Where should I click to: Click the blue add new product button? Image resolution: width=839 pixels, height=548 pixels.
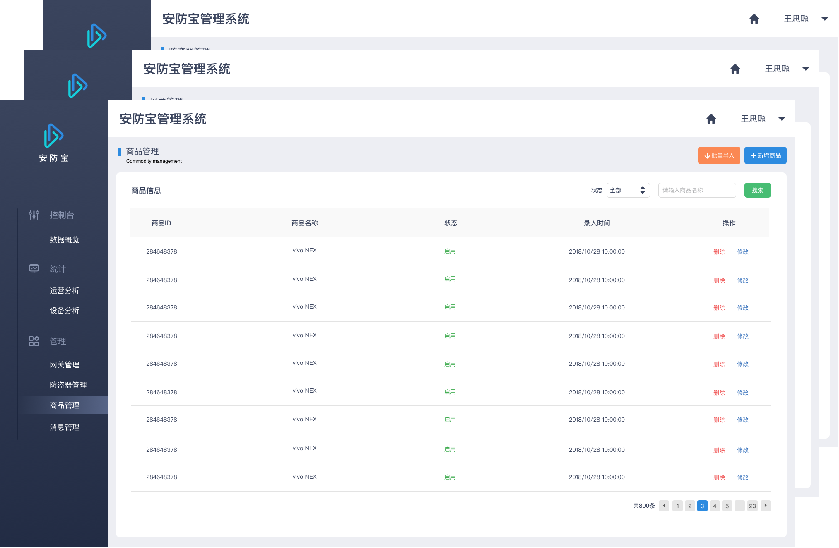[x=765, y=155]
